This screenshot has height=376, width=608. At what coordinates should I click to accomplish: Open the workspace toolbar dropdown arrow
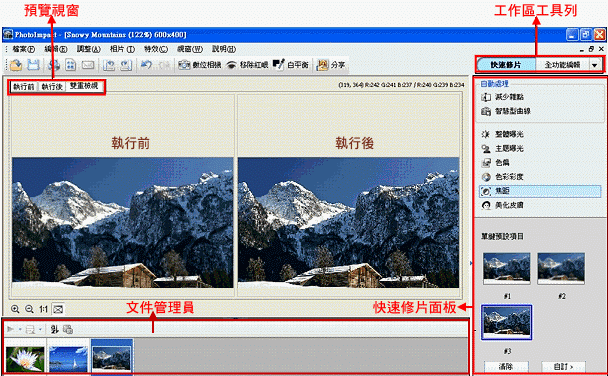[594, 65]
